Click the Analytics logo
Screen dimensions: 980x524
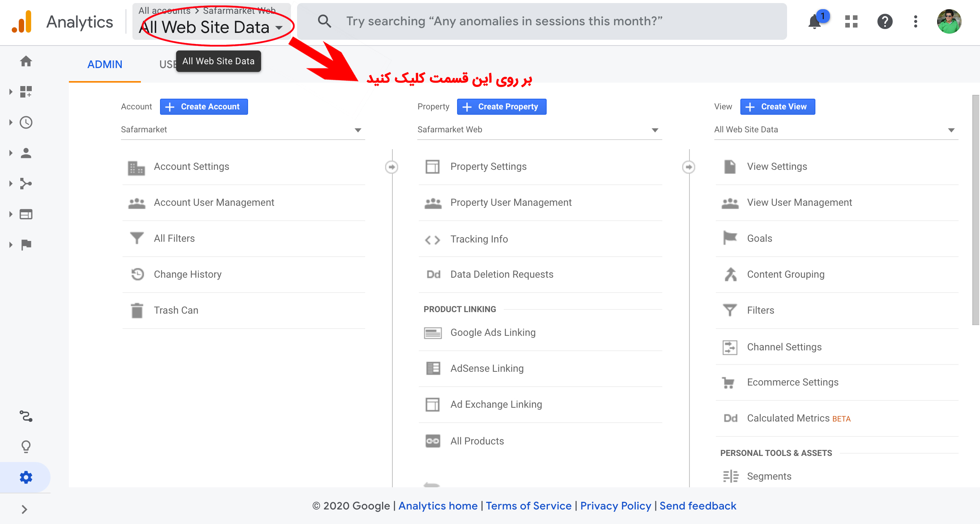click(21, 21)
